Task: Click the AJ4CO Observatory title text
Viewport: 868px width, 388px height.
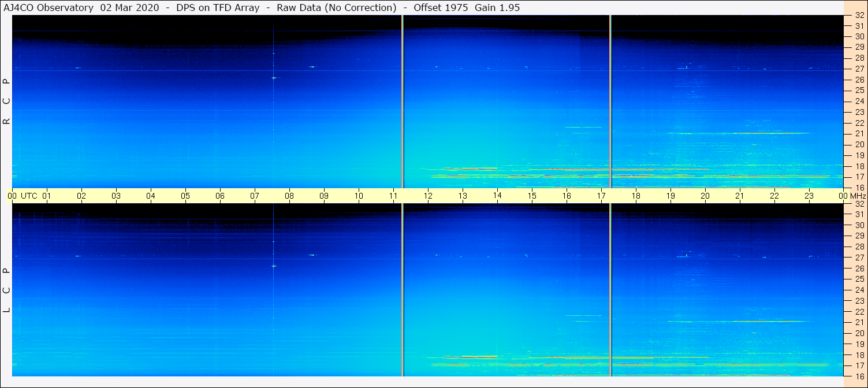Action: [x=49, y=8]
